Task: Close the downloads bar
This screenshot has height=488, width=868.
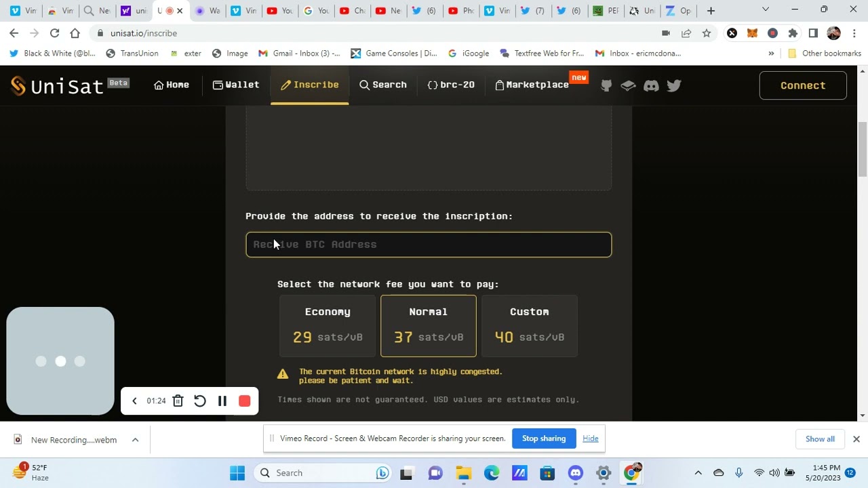Action: pos(856,439)
